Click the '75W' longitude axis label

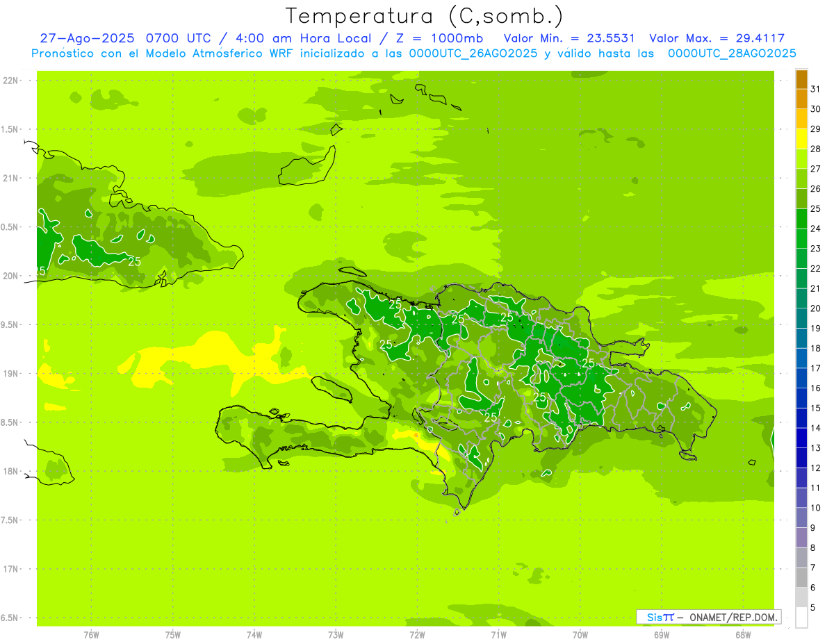(173, 634)
